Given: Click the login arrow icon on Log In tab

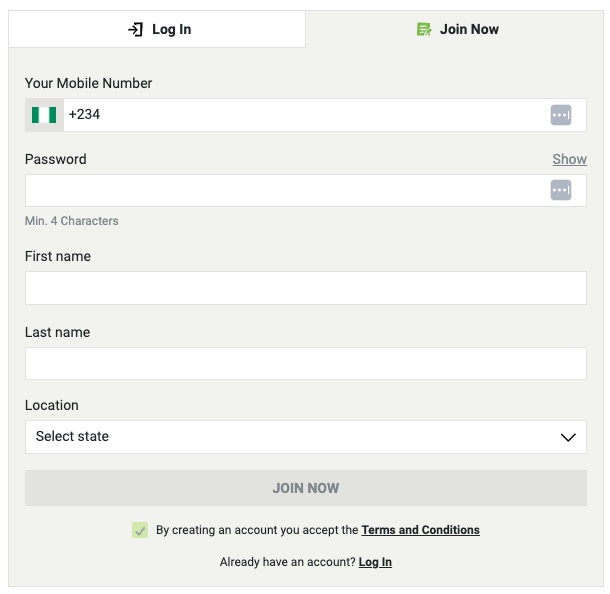Looking at the screenshot, I should point(135,30).
